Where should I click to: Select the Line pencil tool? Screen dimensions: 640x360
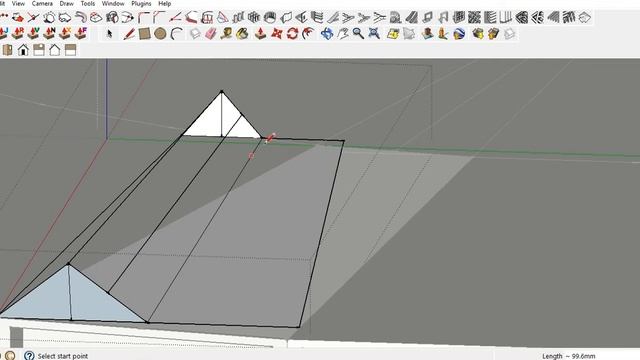[x=129, y=33]
